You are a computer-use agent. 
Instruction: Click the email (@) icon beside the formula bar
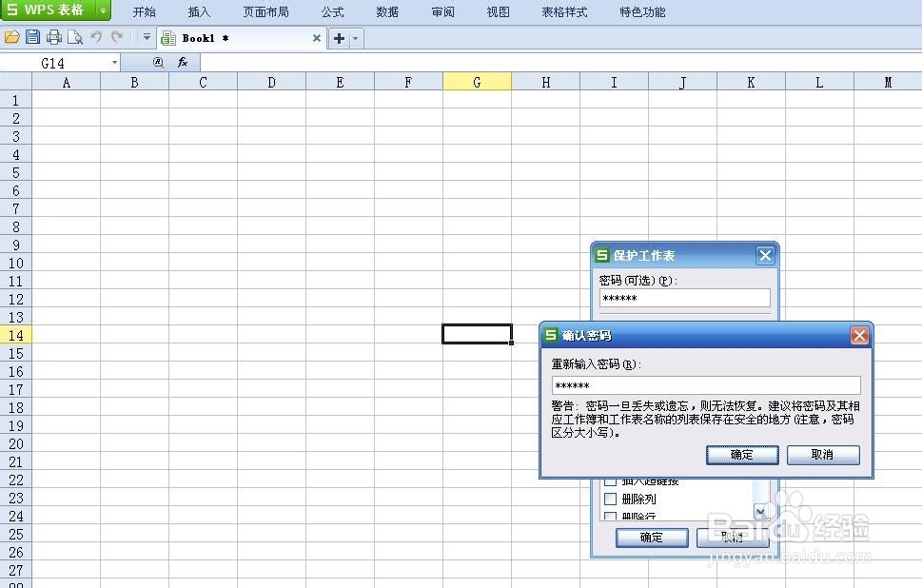(x=157, y=62)
